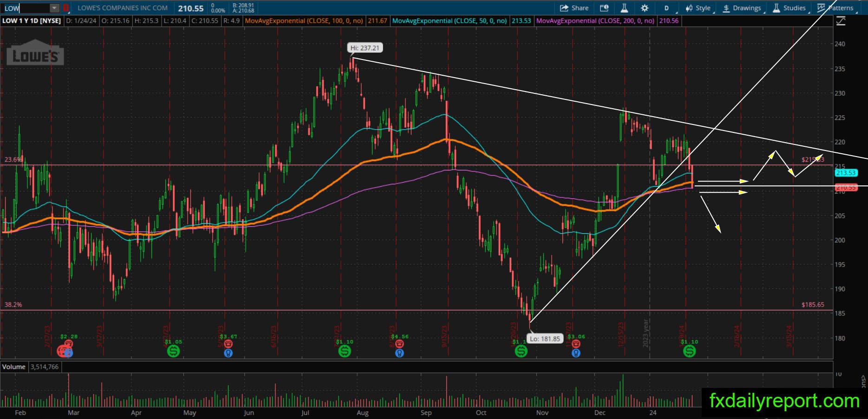This screenshot has width=868, height=419.
Task: Click the EMA 200 value 210.56
Action: (x=669, y=21)
